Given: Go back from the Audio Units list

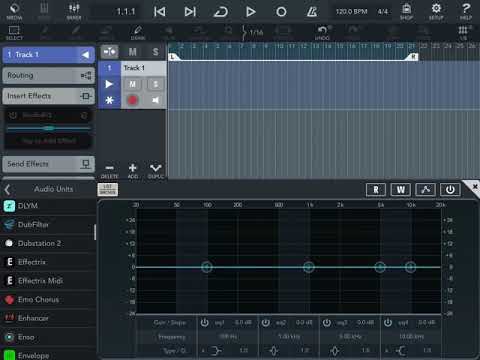Looking at the screenshot, I should pyautogui.click(x=7, y=189).
